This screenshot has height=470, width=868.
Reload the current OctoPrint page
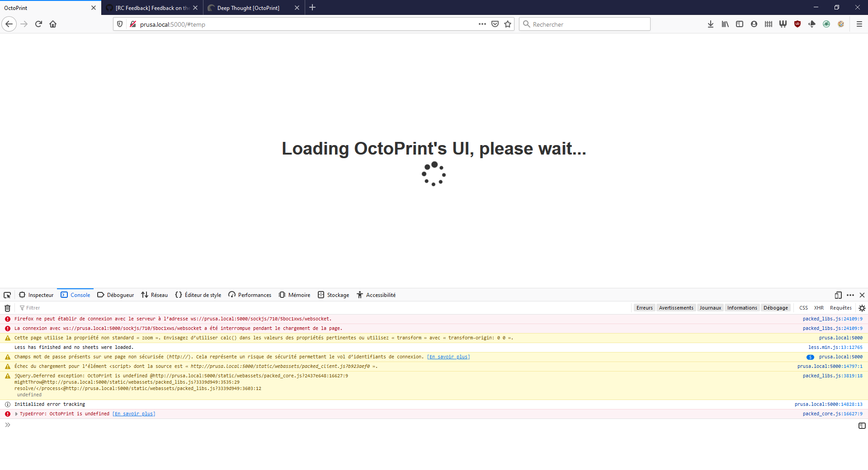(38, 24)
